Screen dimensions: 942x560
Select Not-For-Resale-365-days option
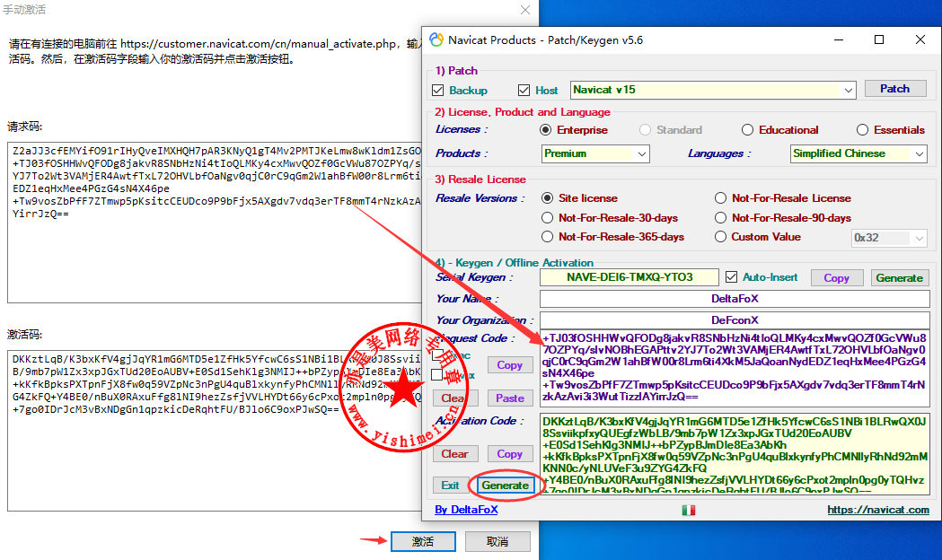[x=547, y=237]
